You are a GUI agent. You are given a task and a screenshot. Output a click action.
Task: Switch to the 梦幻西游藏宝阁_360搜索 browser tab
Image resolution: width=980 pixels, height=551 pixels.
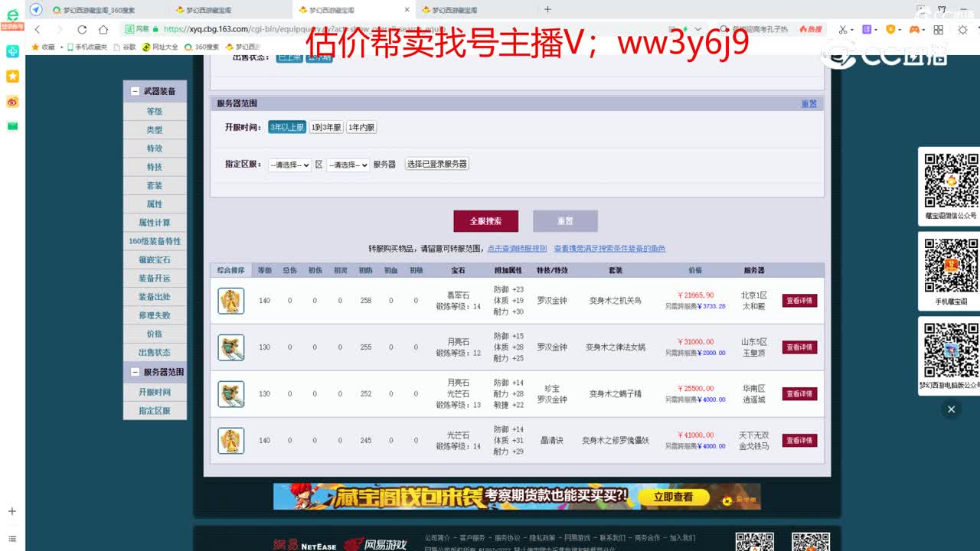pyautogui.click(x=100, y=10)
